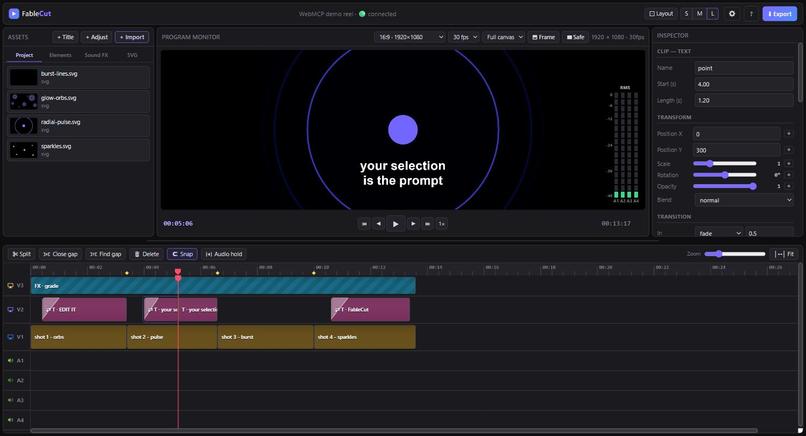This screenshot has height=436, width=806.
Task: Select medium layout size M
Action: [700, 14]
